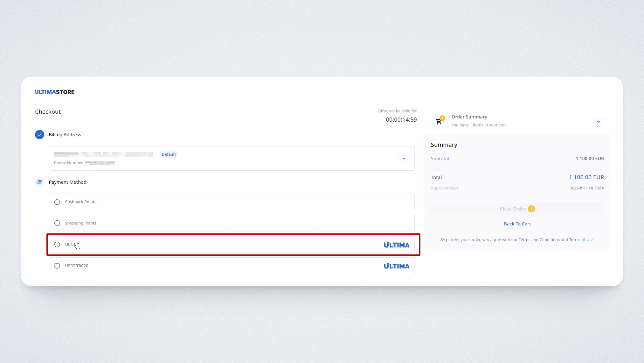This screenshot has width=644, height=363.
Task: Open the Terms and Conditions link
Action: (x=539, y=240)
